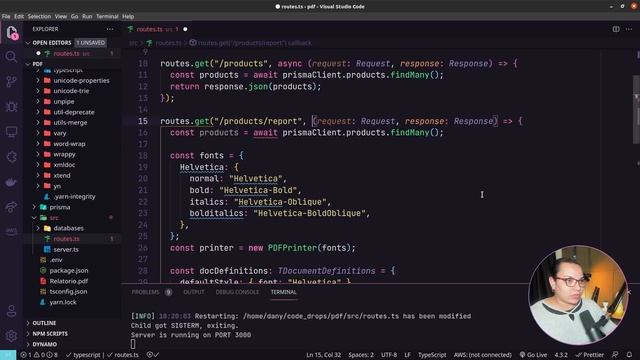Screen dimensions: 640x360
Task: Open server.ts file in explorer
Action: click(x=66, y=249)
